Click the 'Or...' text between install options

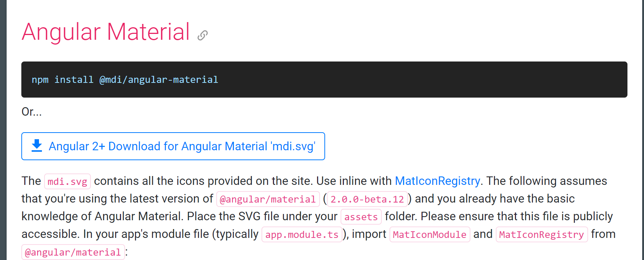[x=31, y=112]
